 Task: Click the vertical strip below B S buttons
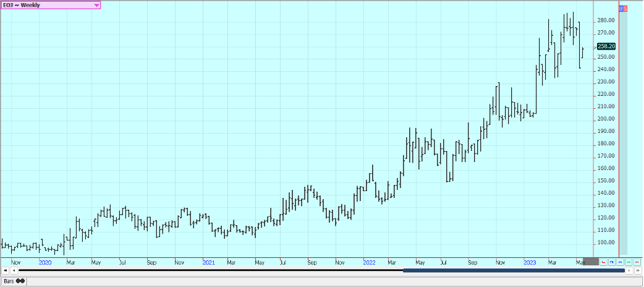point(623,132)
